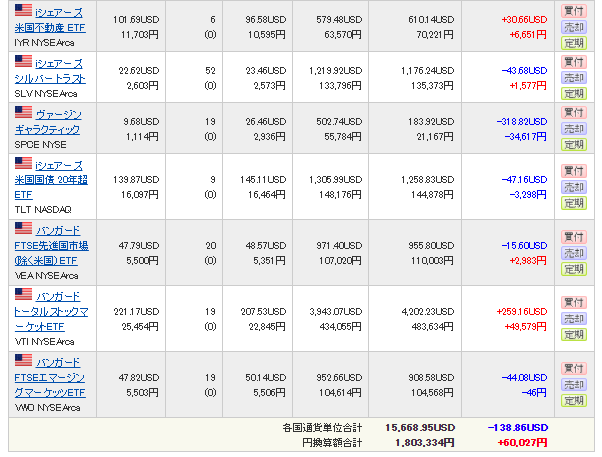Open the バンガード トータルストックマーケットETF link
Image resolution: width=602 pixels, height=457 pixels.
(x=51, y=312)
